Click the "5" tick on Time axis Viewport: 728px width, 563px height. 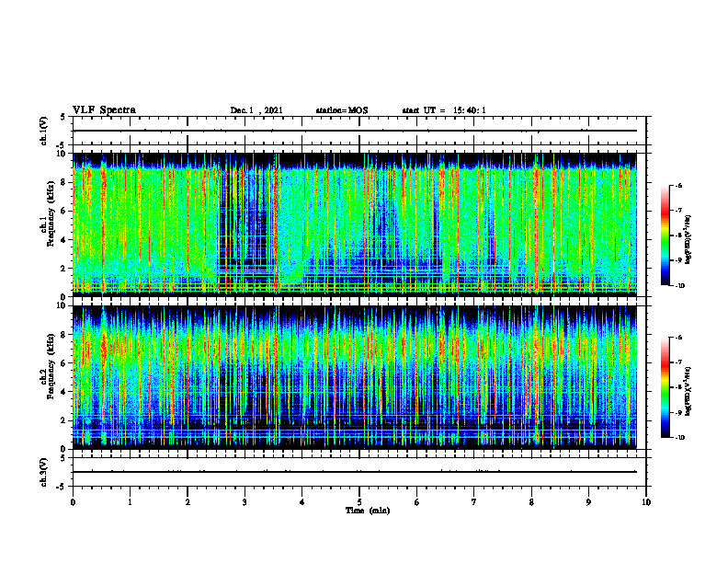(359, 502)
